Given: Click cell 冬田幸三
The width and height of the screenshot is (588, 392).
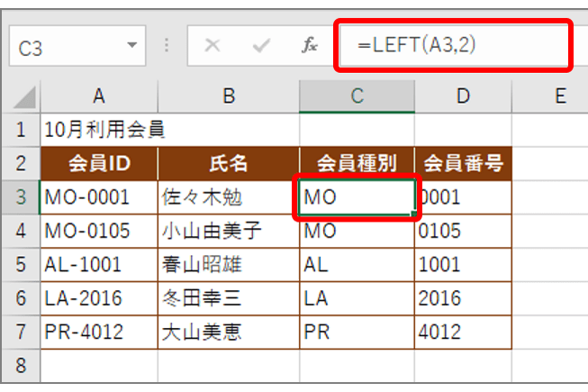Looking at the screenshot, I should coord(229,298).
